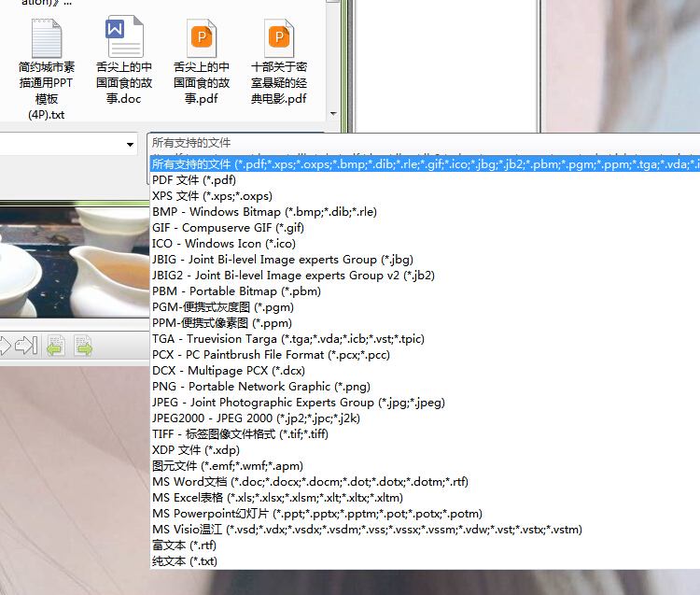Select MS Powerpoint幻灯片 file type
This screenshot has width=700, height=595.
425,513
